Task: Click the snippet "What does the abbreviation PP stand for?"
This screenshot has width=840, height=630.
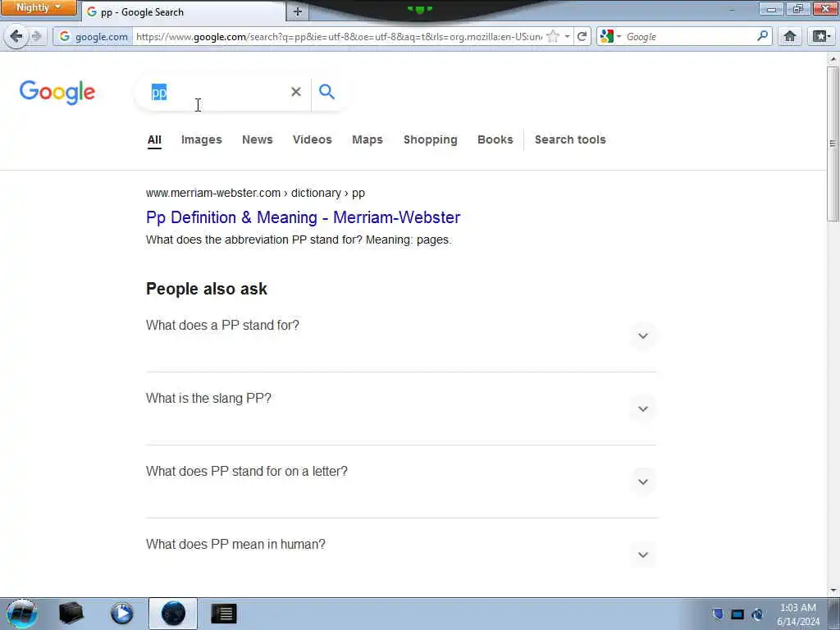Action: pos(254,240)
